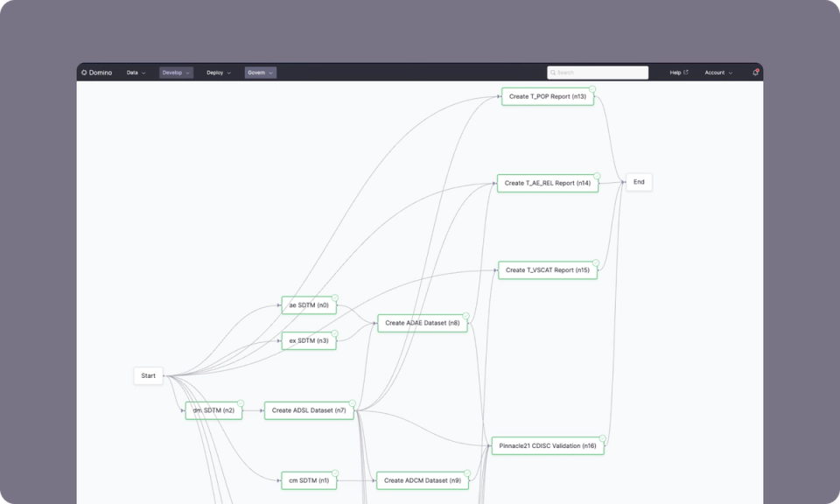This screenshot has width=840, height=504.
Task: Select the cm SDTM (n1) node
Action: pyautogui.click(x=309, y=480)
